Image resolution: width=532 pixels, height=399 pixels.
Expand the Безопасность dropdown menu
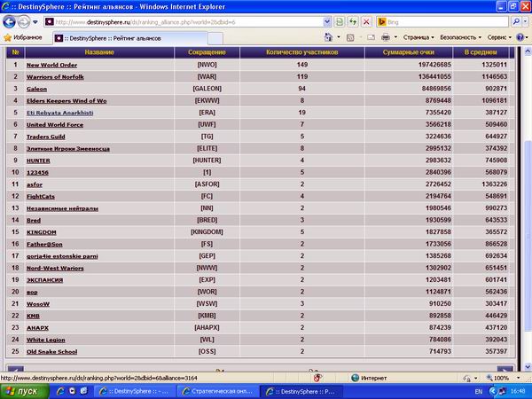[461, 38]
